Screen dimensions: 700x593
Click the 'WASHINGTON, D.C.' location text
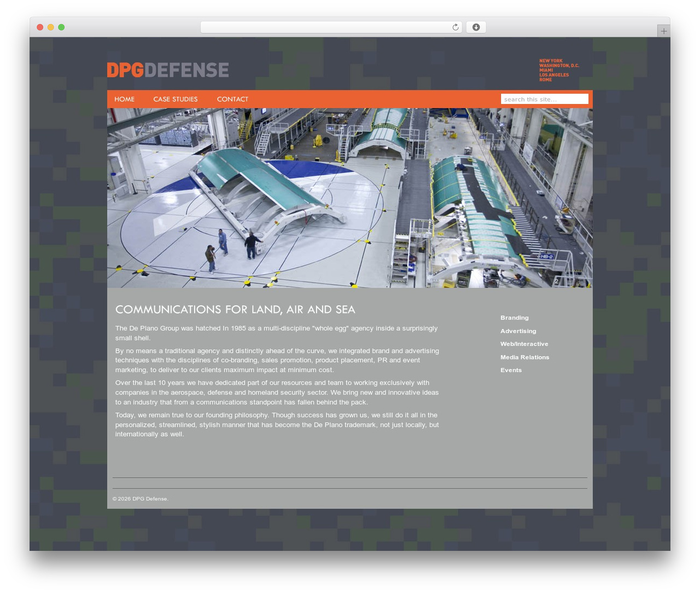pos(559,66)
